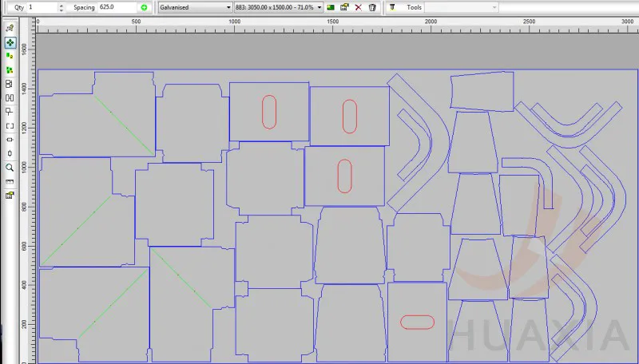The width and height of the screenshot is (639, 364).
Task: Open sheet properties icon beside the red X
Action: point(344,7)
